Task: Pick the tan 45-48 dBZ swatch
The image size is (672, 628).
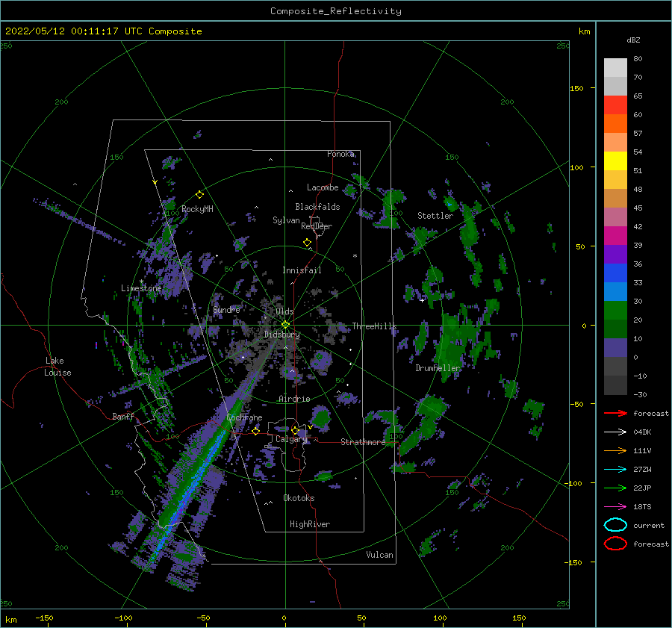Action: point(615,198)
